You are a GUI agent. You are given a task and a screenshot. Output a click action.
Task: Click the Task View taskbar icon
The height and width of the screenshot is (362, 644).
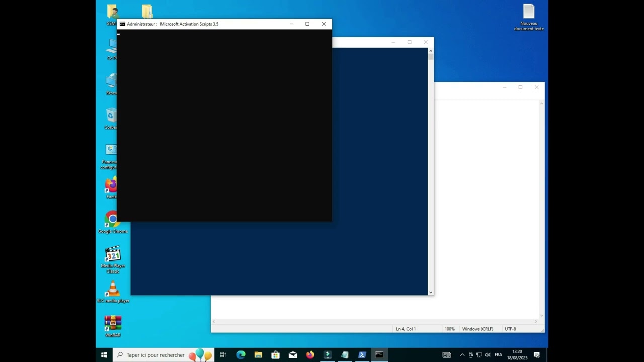tap(223, 355)
